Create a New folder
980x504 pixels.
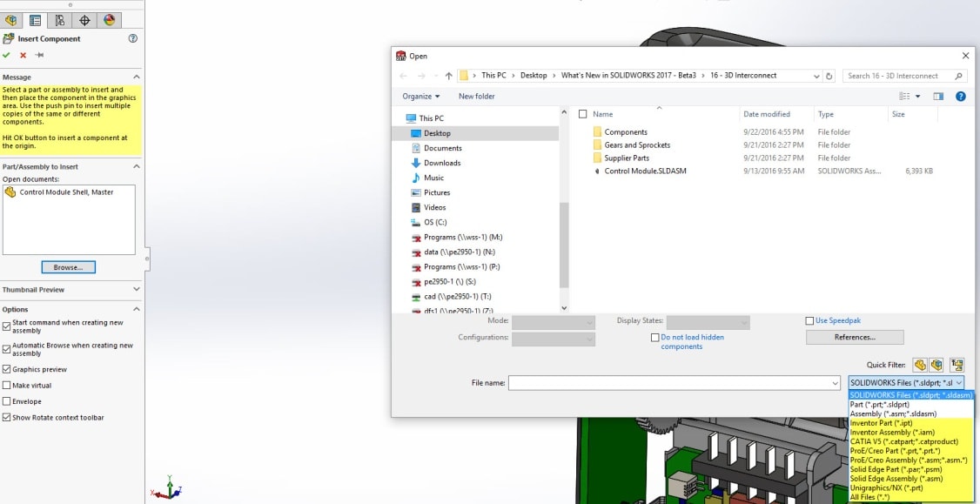[x=476, y=97]
